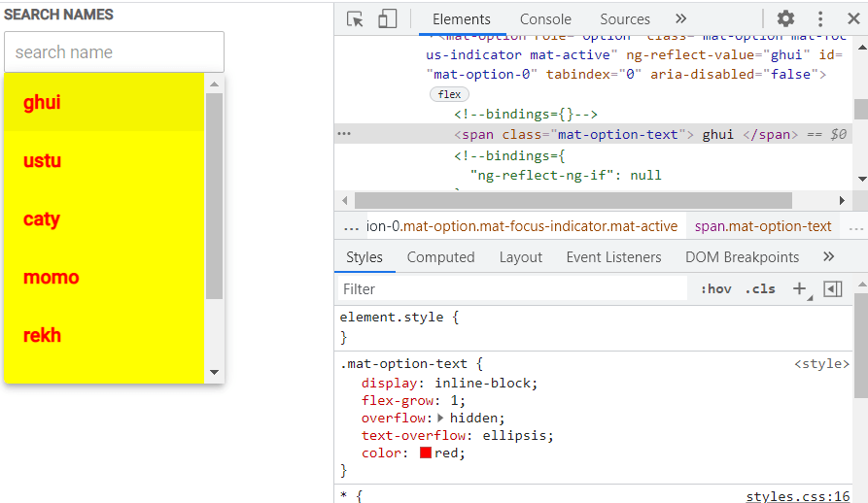868x503 pixels.
Task: Click the Elements panel scroll up arrow
Action: [x=861, y=48]
